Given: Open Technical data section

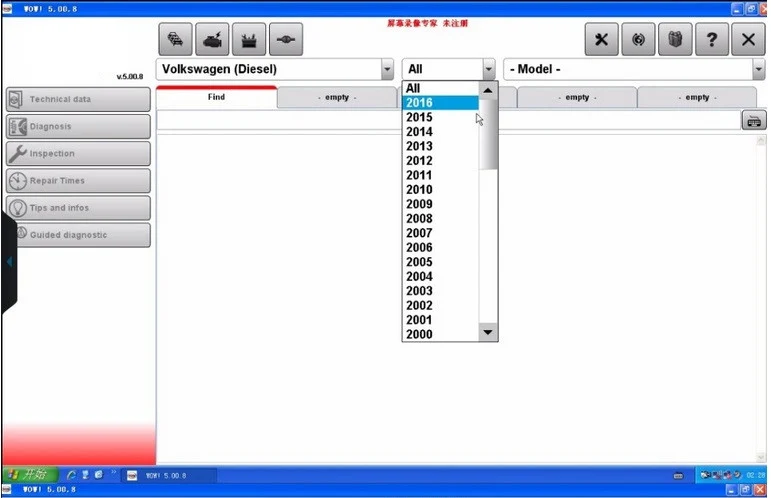Looking at the screenshot, I should click(78, 99).
